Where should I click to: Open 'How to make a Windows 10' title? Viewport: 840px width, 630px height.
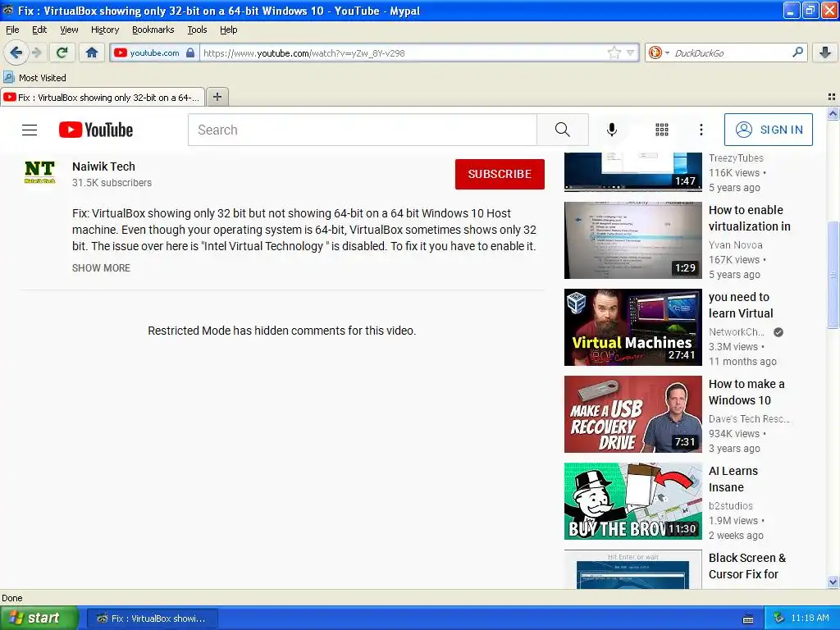coord(746,391)
